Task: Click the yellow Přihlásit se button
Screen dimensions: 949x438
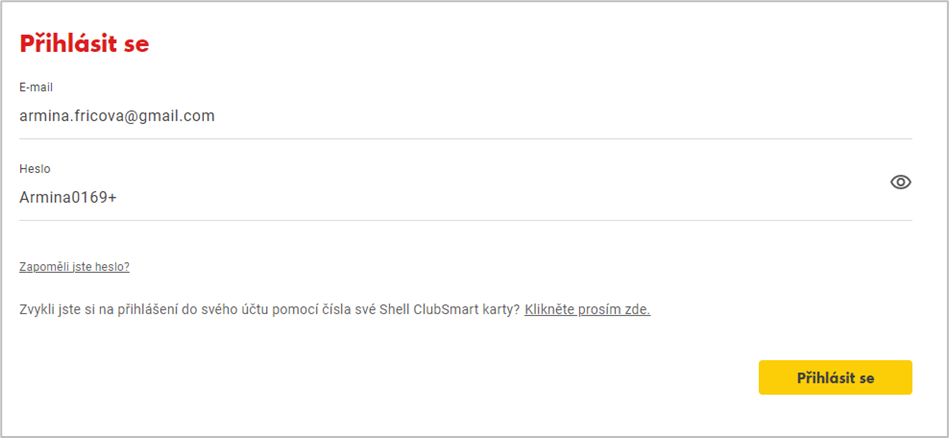Action: pyautogui.click(x=835, y=378)
